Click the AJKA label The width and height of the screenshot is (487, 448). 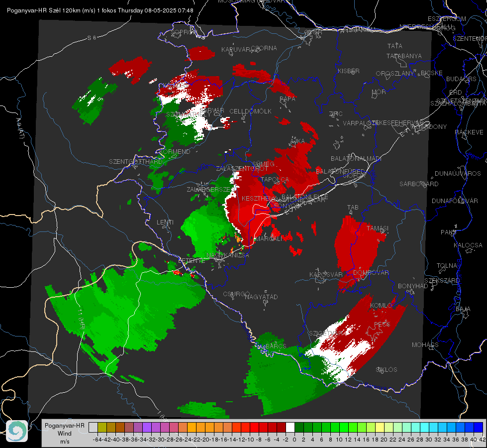(297, 141)
